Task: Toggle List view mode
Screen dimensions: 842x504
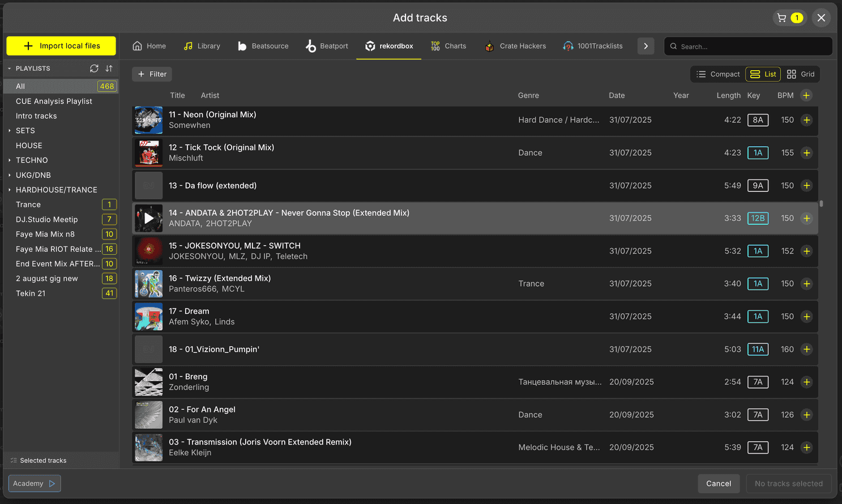Action: [763, 74]
